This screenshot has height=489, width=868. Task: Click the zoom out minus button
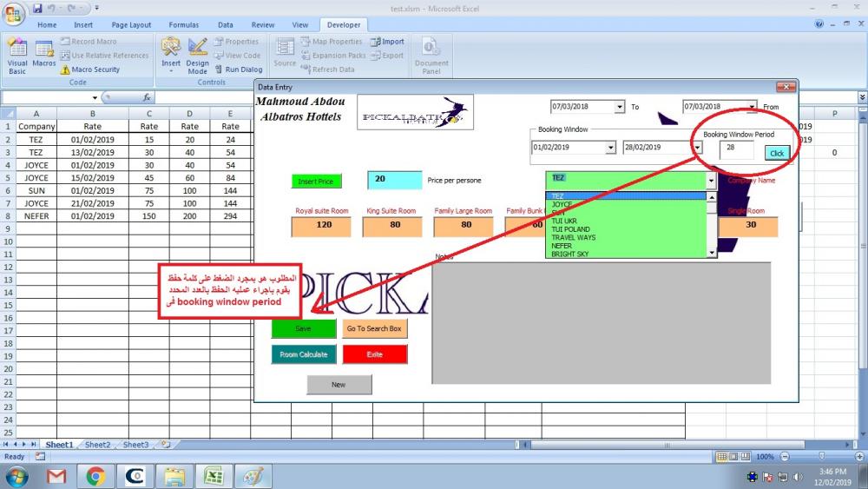pos(785,457)
